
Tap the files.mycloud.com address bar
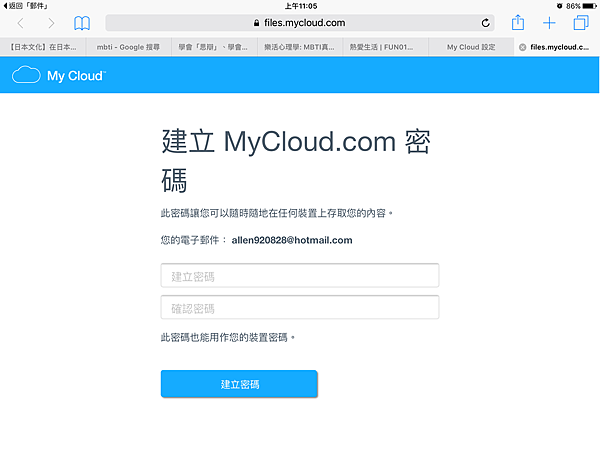point(300,23)
